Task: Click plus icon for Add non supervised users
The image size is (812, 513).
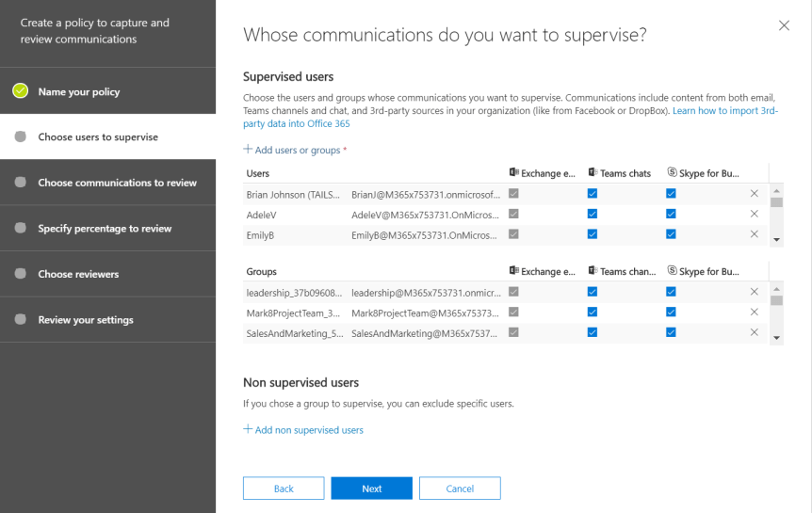Action: click(249, 429)
